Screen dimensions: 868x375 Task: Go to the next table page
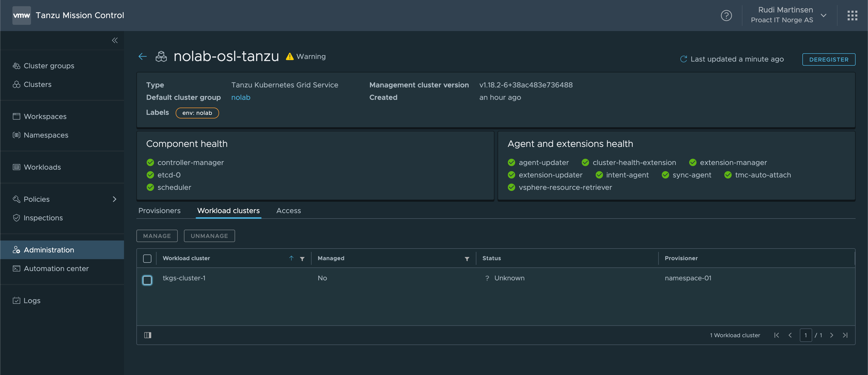[x=832, y=335]
